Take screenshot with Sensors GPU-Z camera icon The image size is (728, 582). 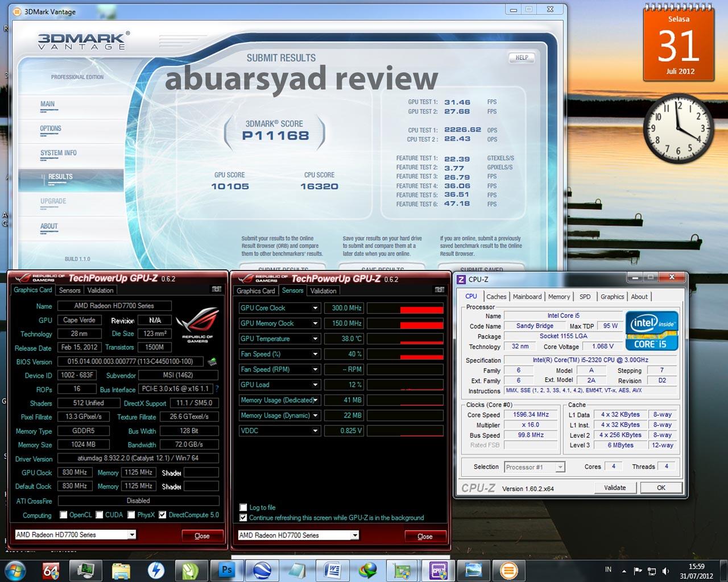439,289
